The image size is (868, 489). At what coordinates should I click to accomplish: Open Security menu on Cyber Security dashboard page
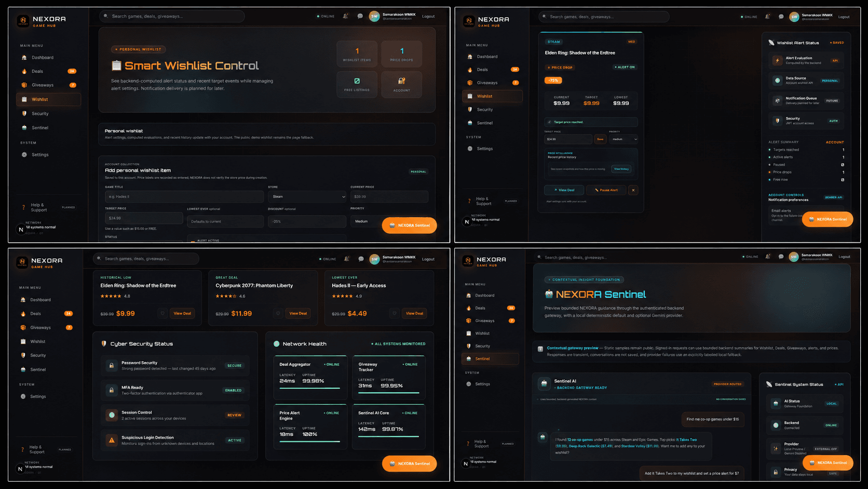coord(47,355)
